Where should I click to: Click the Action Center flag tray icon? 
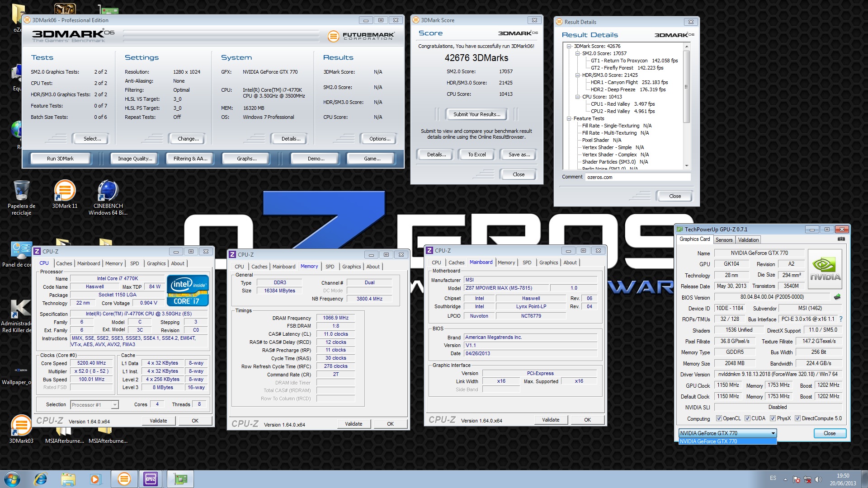[797, 479]
